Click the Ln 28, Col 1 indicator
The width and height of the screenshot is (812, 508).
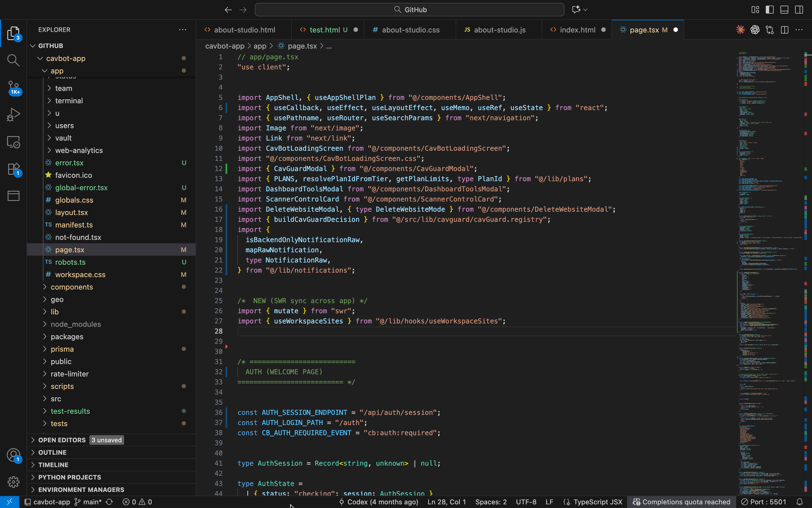coord(447,502)
